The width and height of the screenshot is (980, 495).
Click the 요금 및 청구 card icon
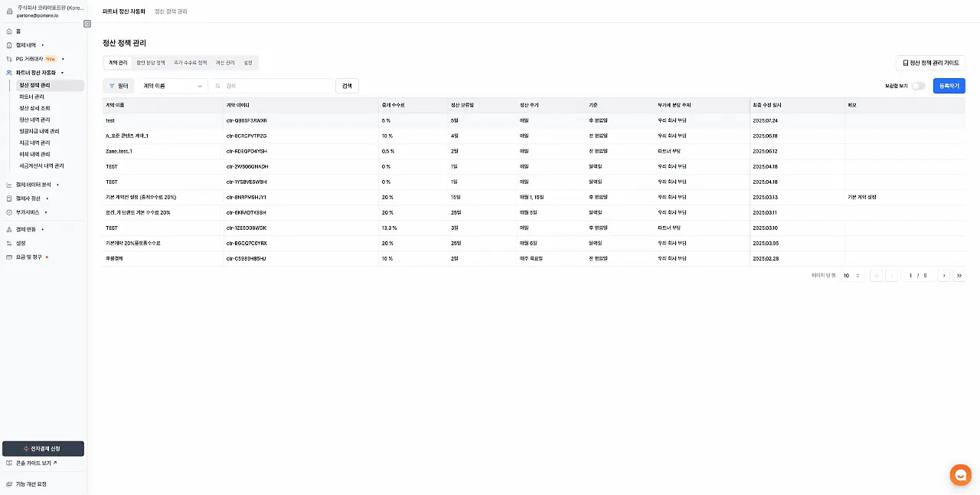tap(9, 257)
